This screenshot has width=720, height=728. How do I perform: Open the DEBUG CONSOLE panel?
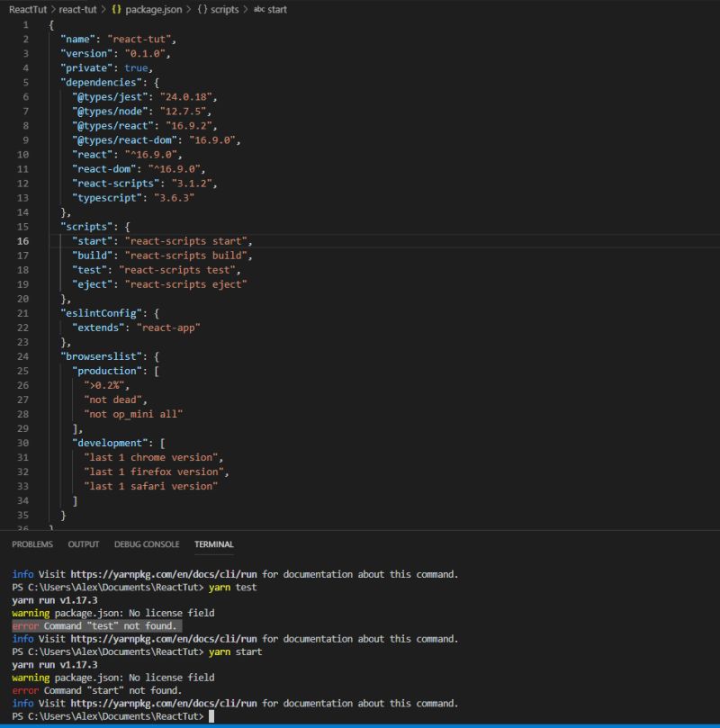pos(147,544)
